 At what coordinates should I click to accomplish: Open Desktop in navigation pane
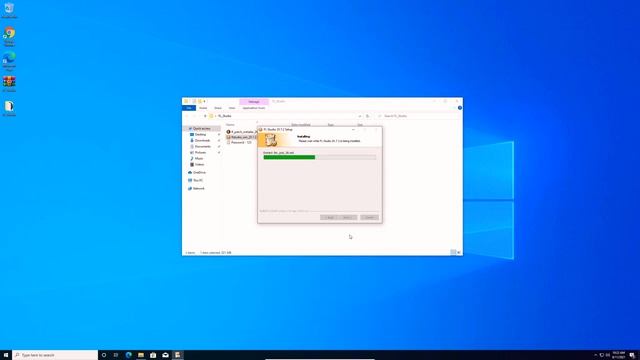200,134
